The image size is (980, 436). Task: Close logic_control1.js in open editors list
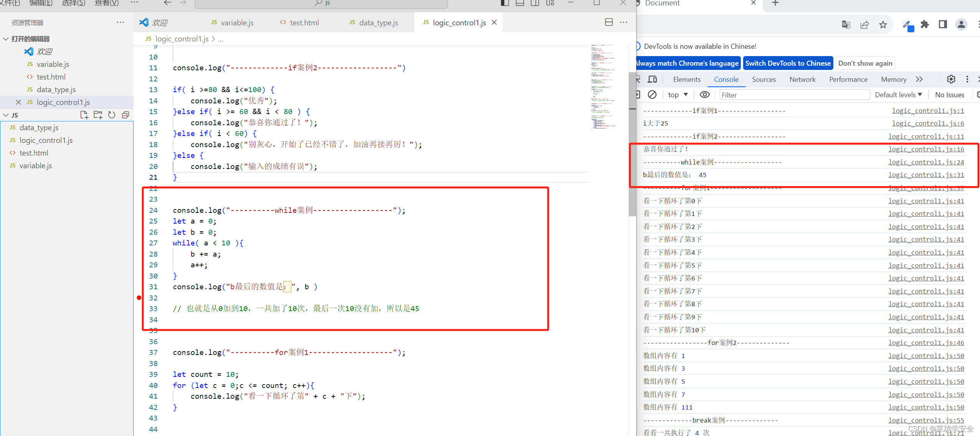click(18, 102)
